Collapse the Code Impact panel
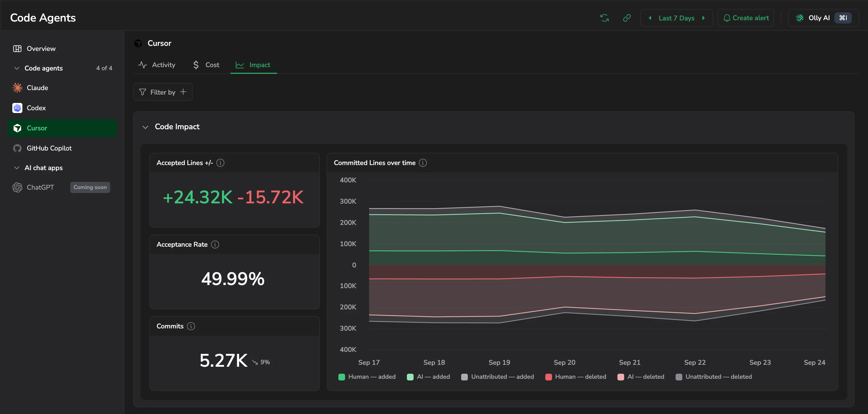The height and width of the screenshot is (414, 868). coord(145,127)
